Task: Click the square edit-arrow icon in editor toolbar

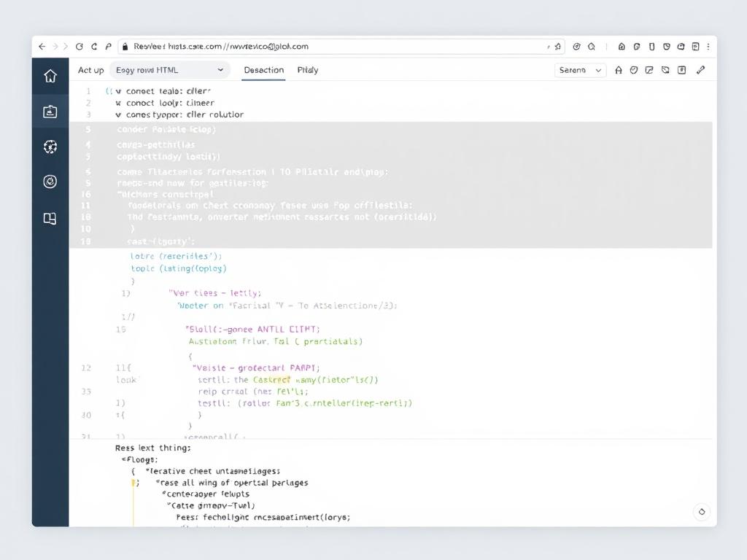Action: click(649, 71)
